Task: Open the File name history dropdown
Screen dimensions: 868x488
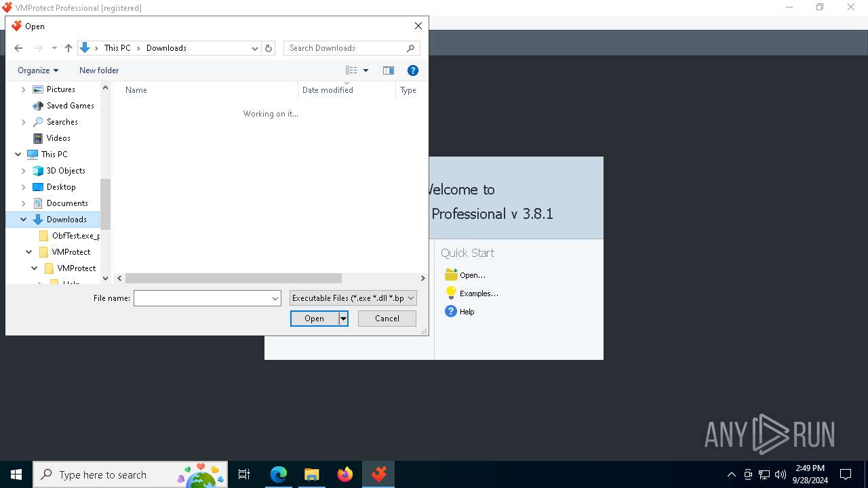Action: tap(275, 298)
